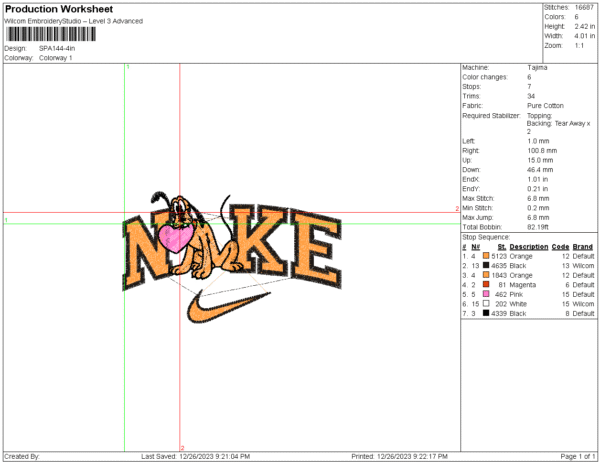Click the EndY value "0.21 in"

point(538,189)
